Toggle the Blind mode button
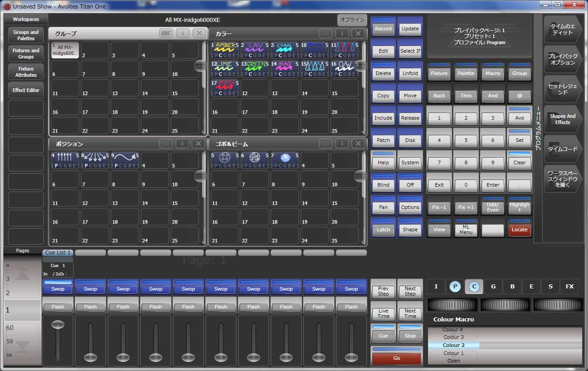Screen dimensions: 588x371 click(383, 184)
